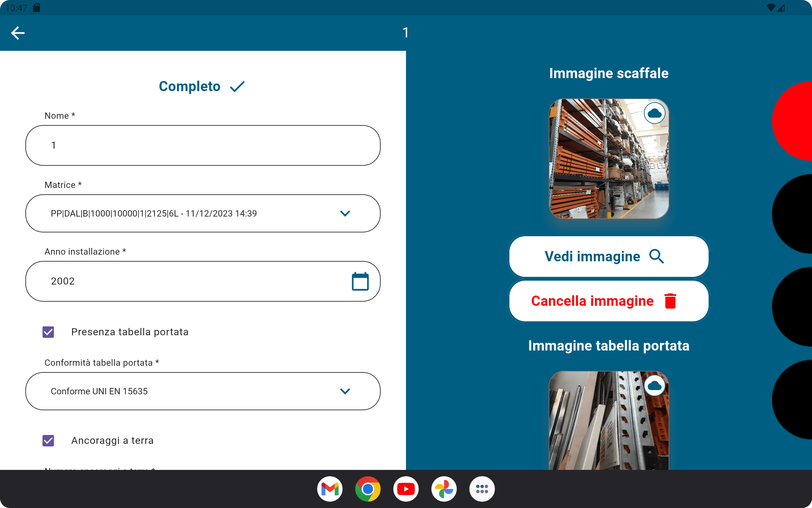
Task: Tap the scaffale warehouse photo thumbnail
Action: (609, 158)
